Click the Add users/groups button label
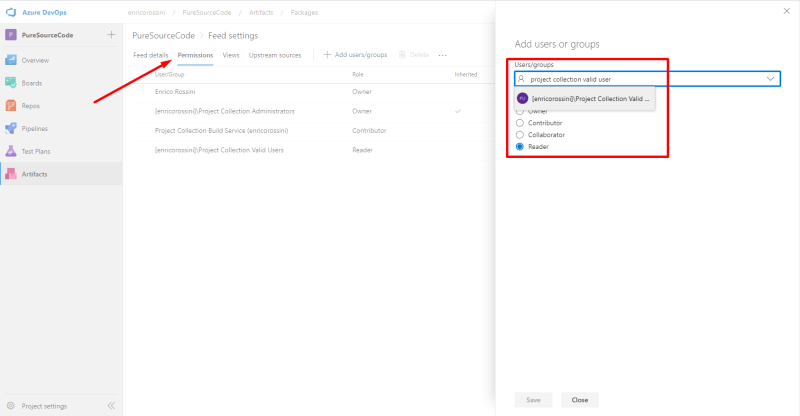 pos(361,55)
